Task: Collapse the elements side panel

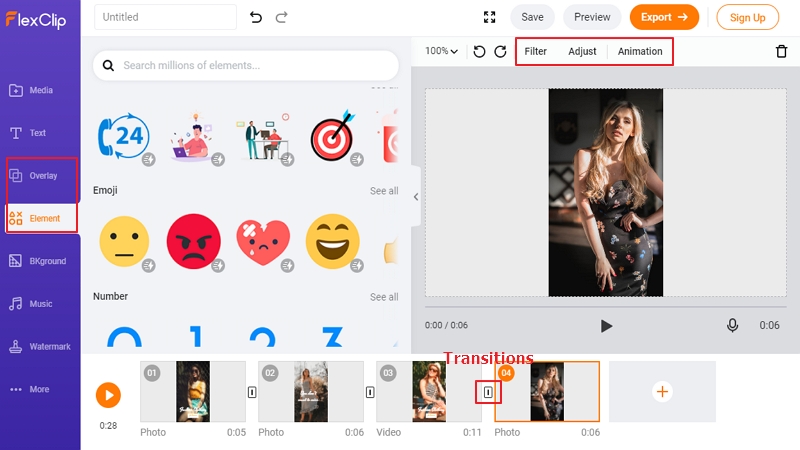Action: pos(416,196)
